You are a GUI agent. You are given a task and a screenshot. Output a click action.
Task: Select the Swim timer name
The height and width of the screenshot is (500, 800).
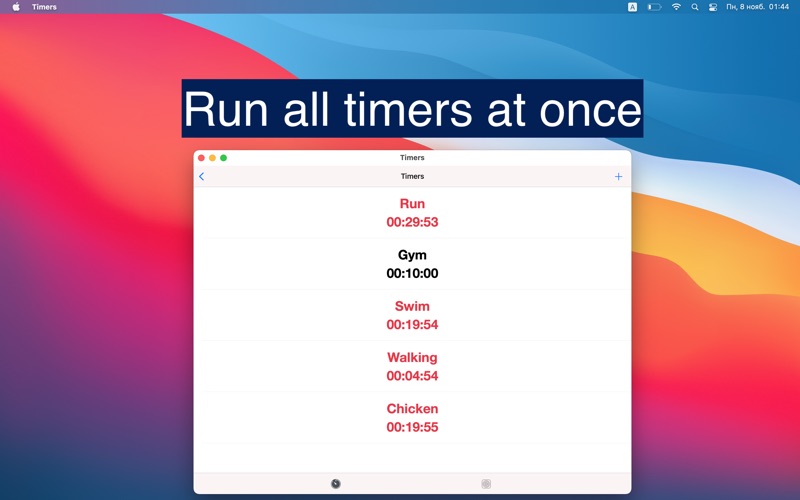point(412,306)
